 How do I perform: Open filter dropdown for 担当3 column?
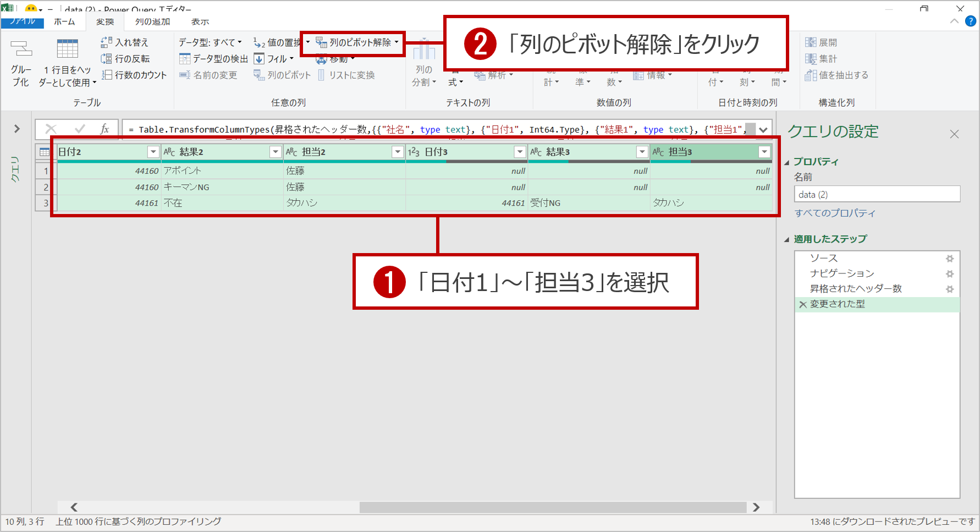[x=764, y=152]
